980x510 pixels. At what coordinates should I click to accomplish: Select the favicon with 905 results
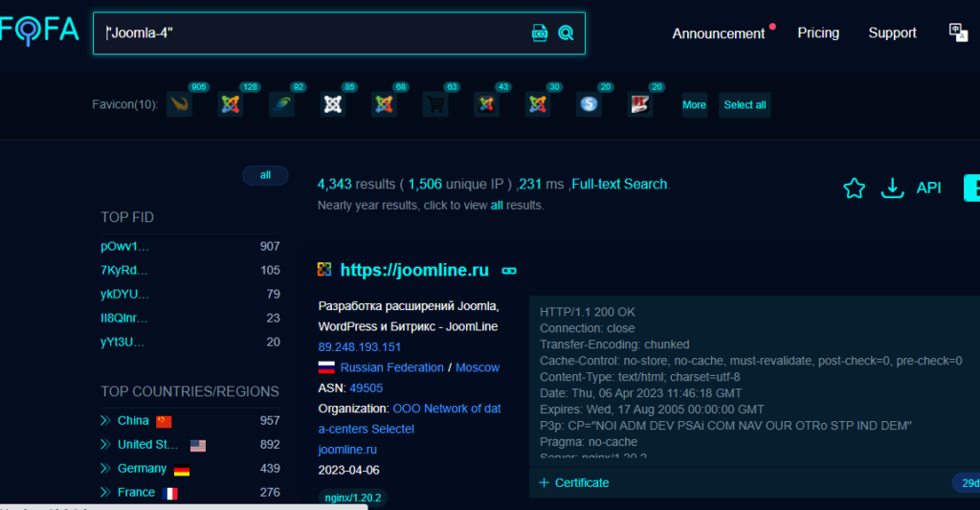pyautogui.click(x=179, y=104)
